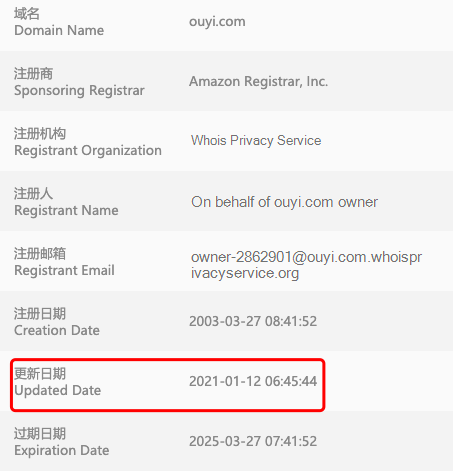453x471 pixels.
Task: Click the Chinese label 更新日期
Action: point(40,374)
